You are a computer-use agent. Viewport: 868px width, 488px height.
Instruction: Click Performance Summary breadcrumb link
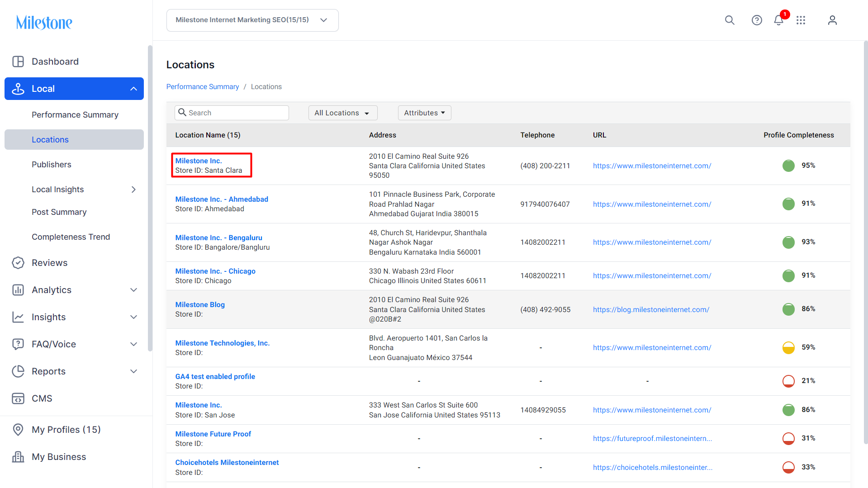click(203, 87)
